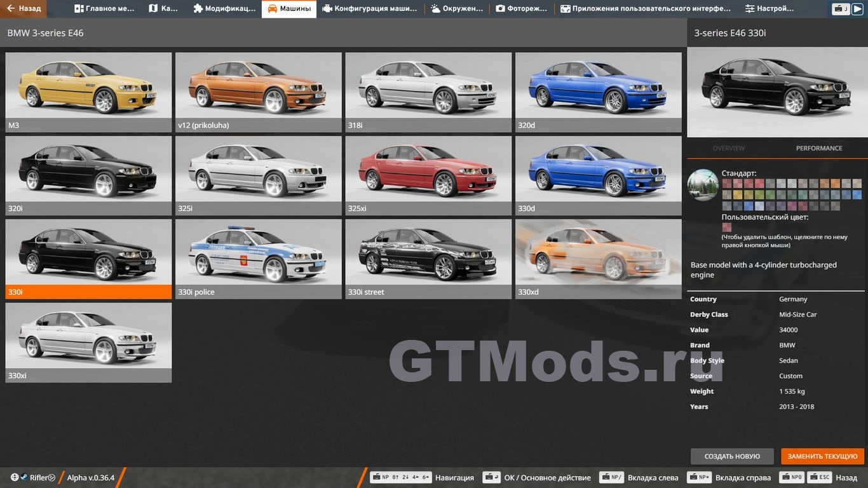Image resolution: width=868 pixels, height=488 pixels.
Task: Select the red 325xi thumbnail
Action: click(x=428, y=176)
